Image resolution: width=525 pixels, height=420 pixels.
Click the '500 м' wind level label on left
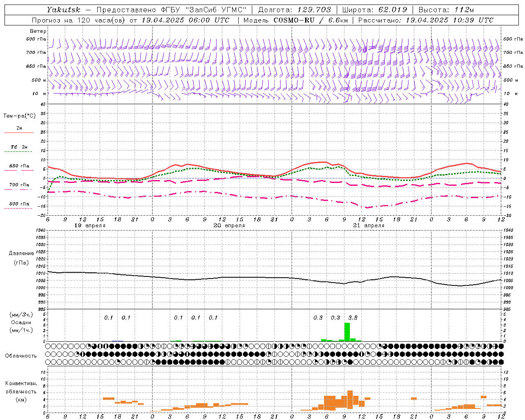click(x=39, y=80)
